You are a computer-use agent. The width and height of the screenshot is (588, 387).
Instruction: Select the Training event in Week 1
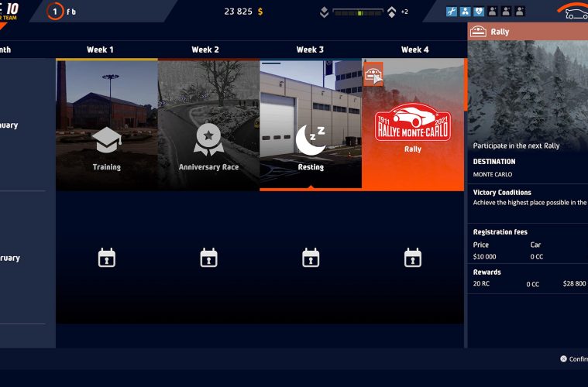tap(107, 125)
